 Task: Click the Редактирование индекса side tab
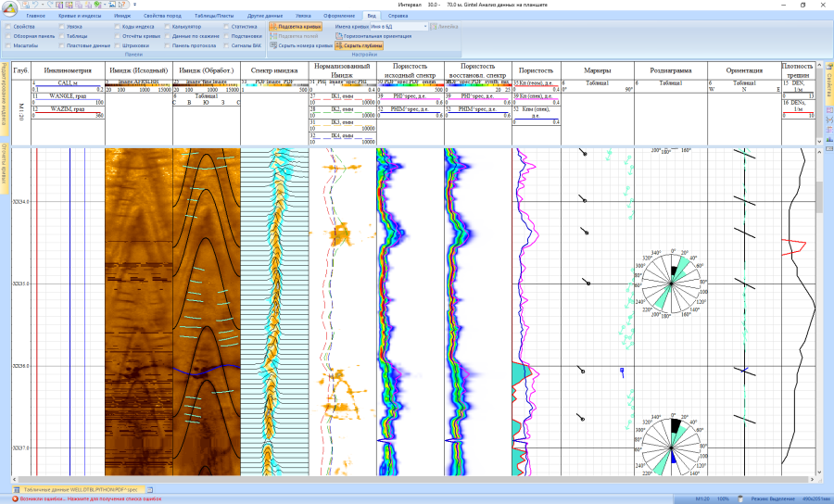click(x=4, y=99)
